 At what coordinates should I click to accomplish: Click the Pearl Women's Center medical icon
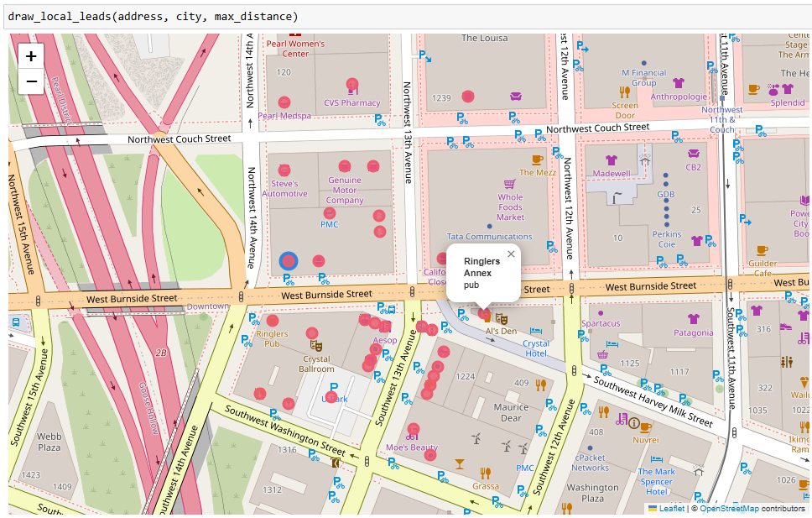click(x=296, y=35)
